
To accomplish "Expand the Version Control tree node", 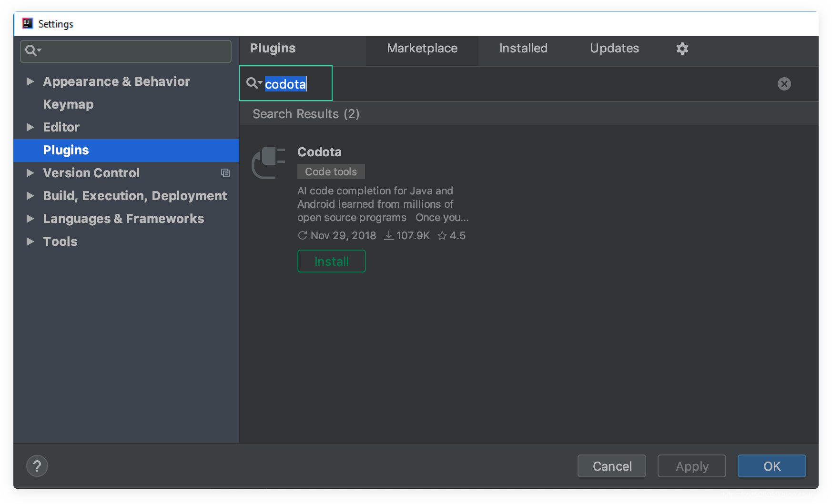I will click(30, 173).
